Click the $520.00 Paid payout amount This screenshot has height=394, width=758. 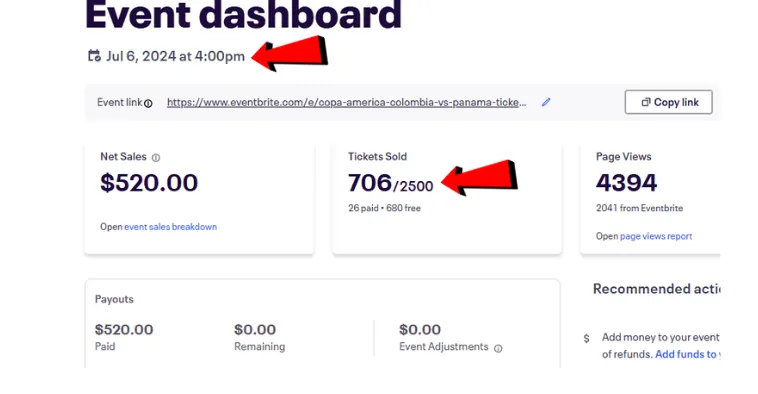tap(124, 329)
